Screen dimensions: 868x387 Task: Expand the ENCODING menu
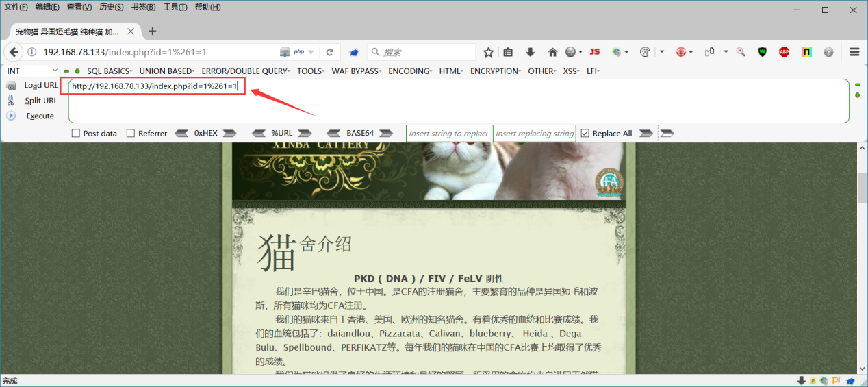coord(410,71)
